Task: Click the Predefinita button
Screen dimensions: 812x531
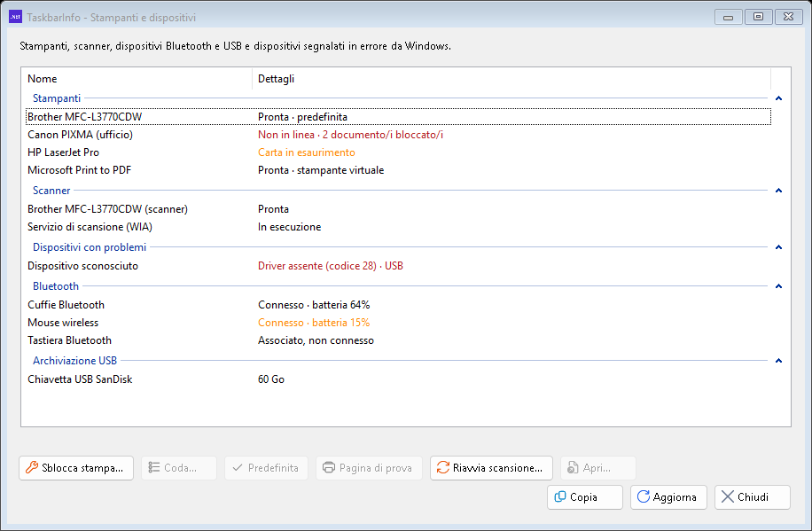Action: 266,468
